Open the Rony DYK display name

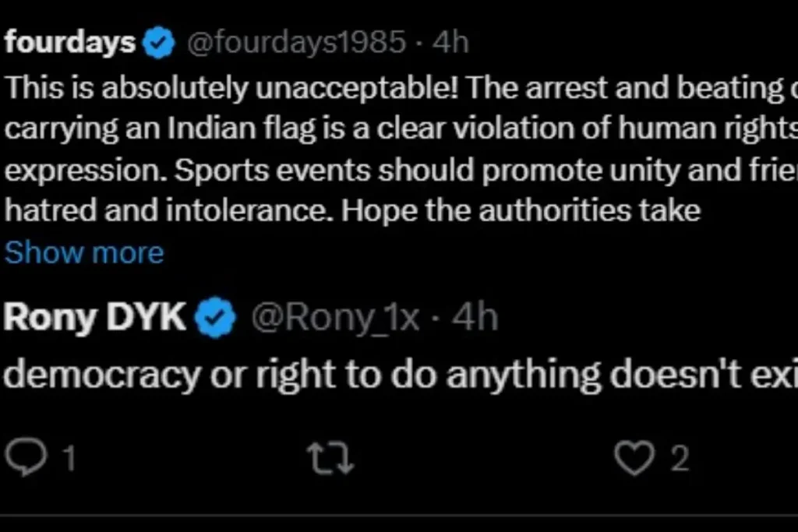[x=94, y=317]
